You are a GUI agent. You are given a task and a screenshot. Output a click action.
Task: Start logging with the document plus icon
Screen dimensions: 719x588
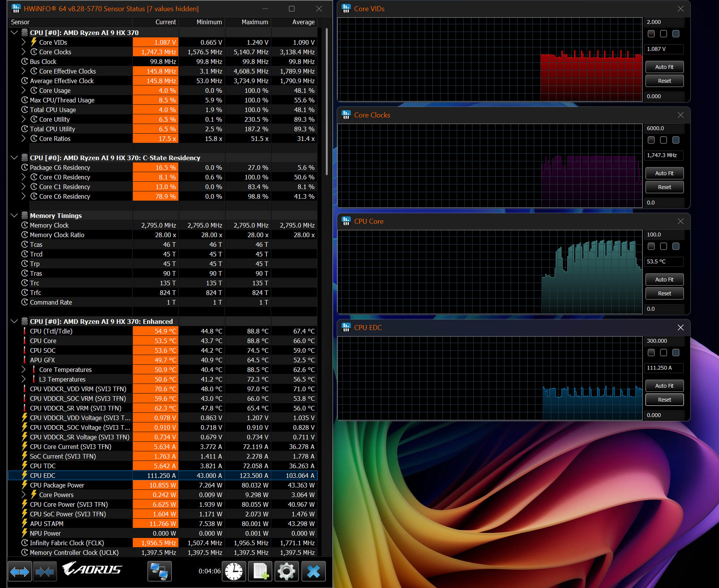coord(260,571)
